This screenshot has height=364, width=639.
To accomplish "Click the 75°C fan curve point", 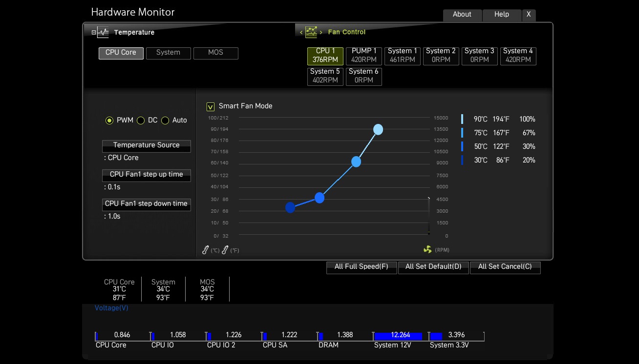I will [x=356, y=162].
